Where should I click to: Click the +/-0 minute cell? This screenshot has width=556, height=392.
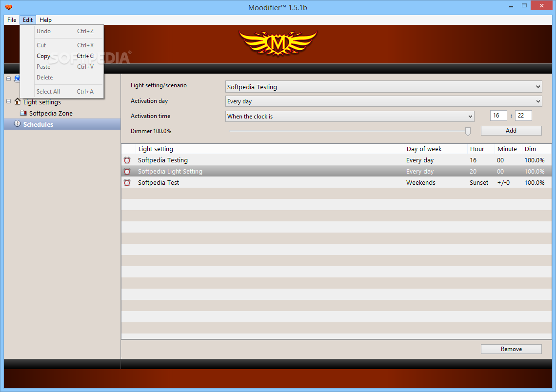(x=503, y=182)
